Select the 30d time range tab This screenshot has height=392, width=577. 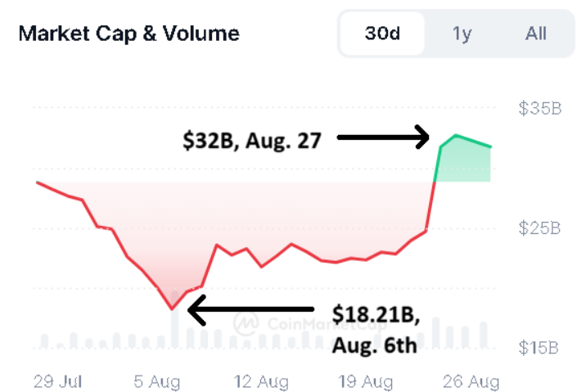click(382, 34)
